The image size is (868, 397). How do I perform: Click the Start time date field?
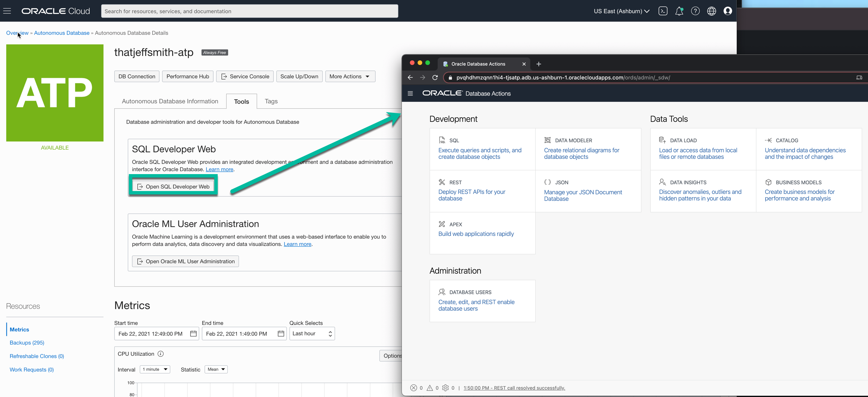click(156, 334)
